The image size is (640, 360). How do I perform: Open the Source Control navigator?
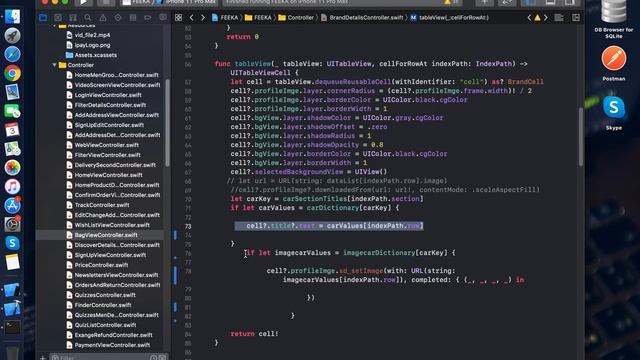click(x=58, y=18)
